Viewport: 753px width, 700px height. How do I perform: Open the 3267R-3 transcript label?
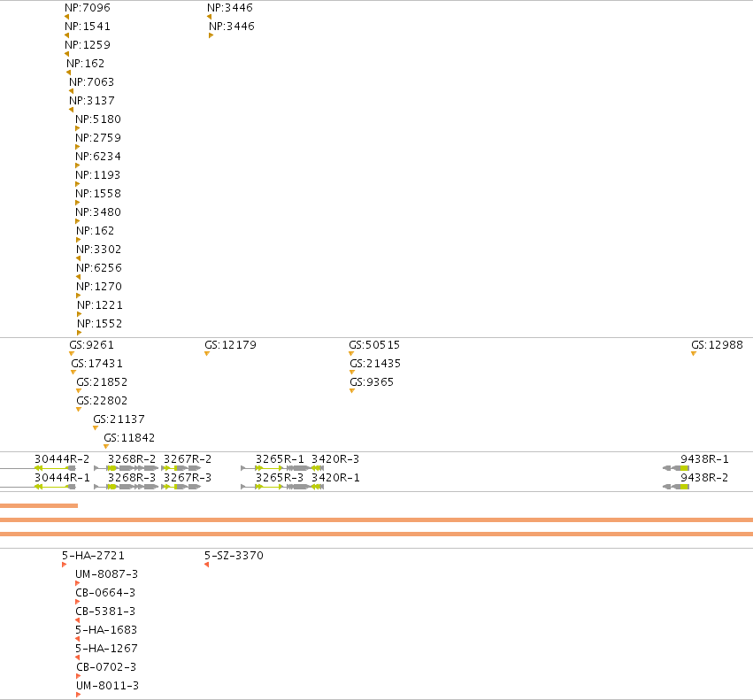[188, 478]
